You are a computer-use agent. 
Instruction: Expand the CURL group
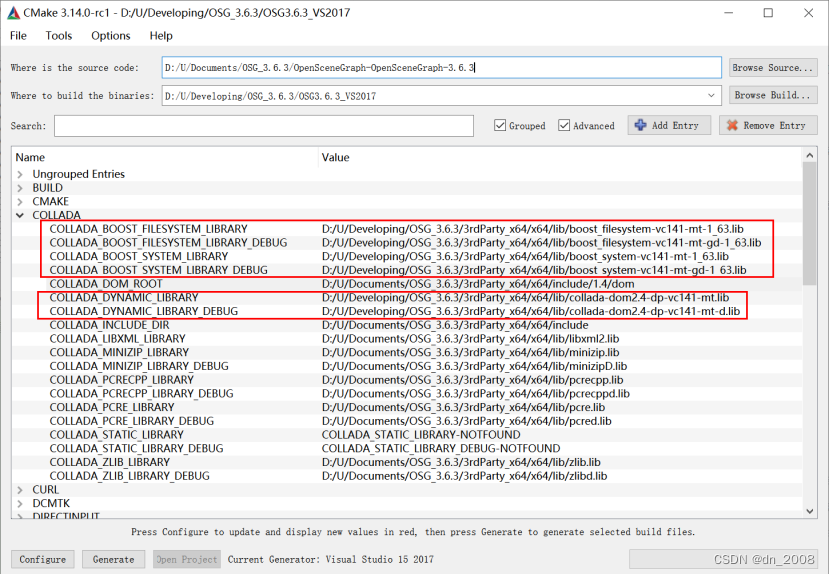[x=20, y=490]
